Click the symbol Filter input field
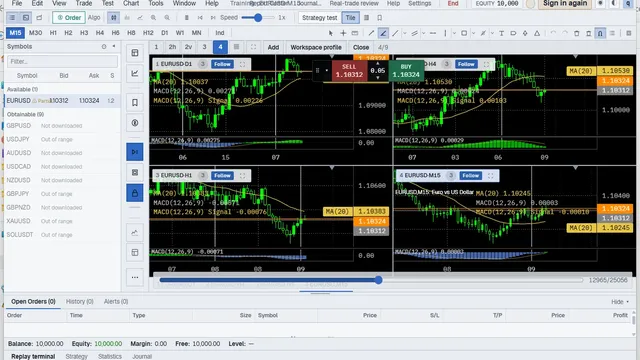 [62, 62]
